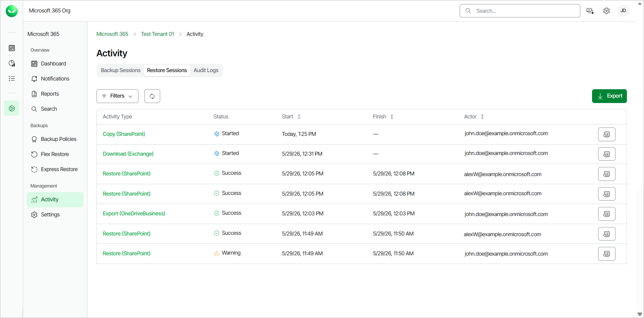Open the dashboard grid icon in left rail
This screenshot has width=644, height=318.
point(12,48)
